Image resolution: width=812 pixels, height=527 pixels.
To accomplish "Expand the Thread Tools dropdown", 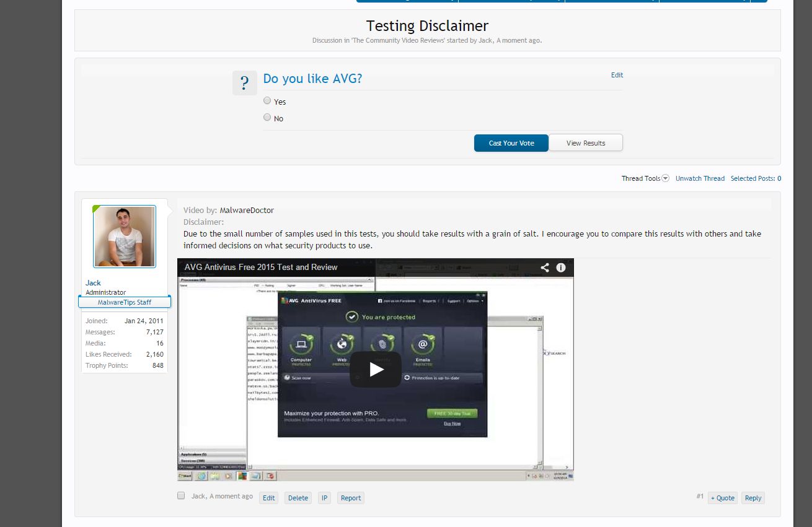I will tap(645, 178).
